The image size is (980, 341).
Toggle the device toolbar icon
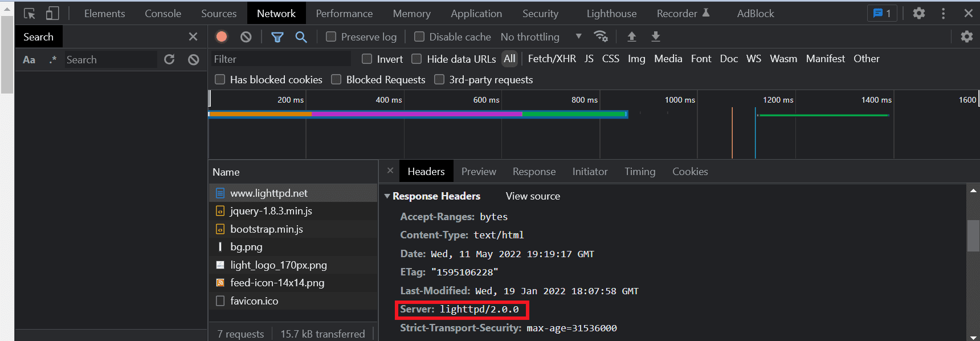pos(52,13)
